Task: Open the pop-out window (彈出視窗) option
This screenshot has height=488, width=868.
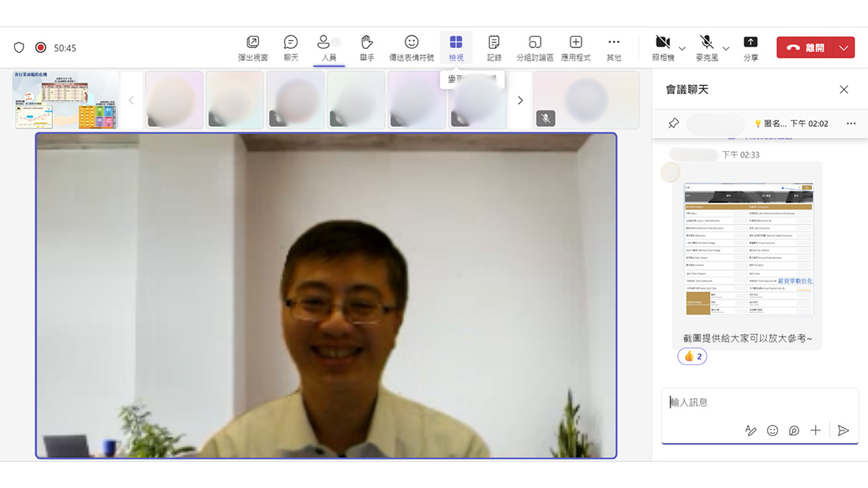Action: pyautogui.click(x=253, y=48)
